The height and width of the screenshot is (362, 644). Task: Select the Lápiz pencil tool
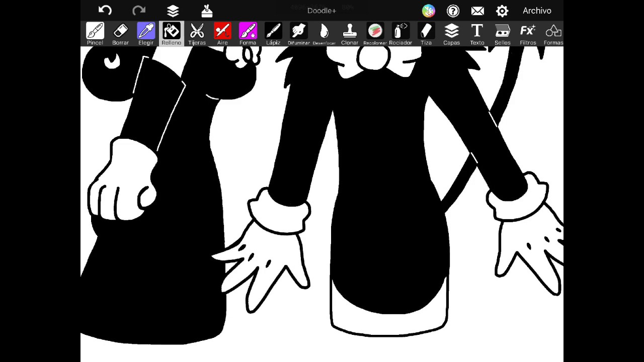point(273,34)
